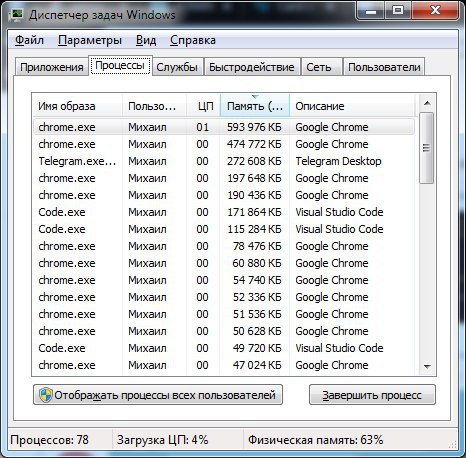The width and height of the screenshot is (466, 458).
Task: Open the Вид menu
Action: (146, 40)
